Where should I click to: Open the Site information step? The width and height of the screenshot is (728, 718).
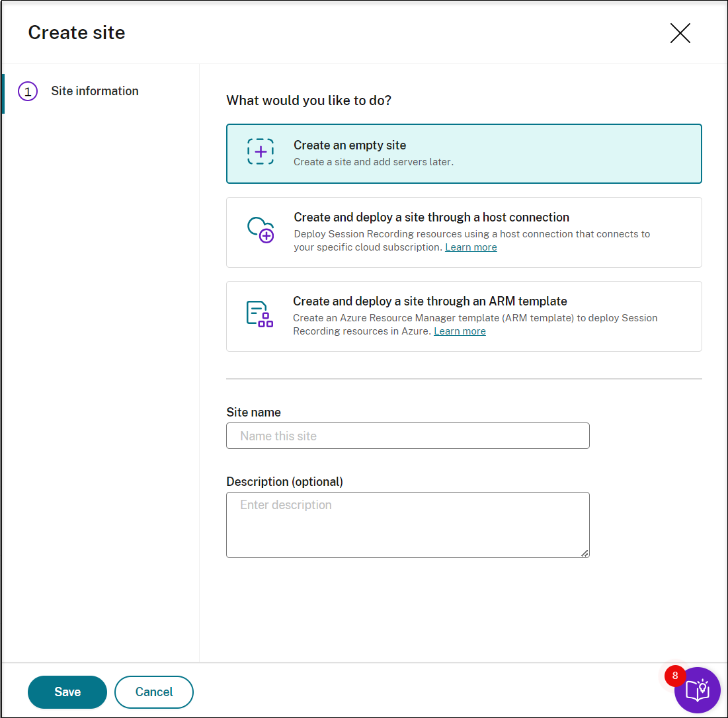click(95, 91)
